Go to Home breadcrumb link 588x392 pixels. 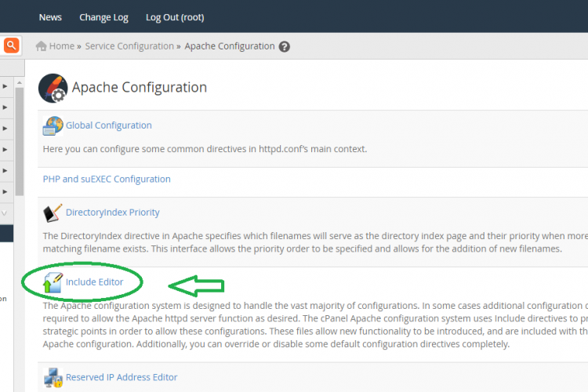(x=62, y=46)
